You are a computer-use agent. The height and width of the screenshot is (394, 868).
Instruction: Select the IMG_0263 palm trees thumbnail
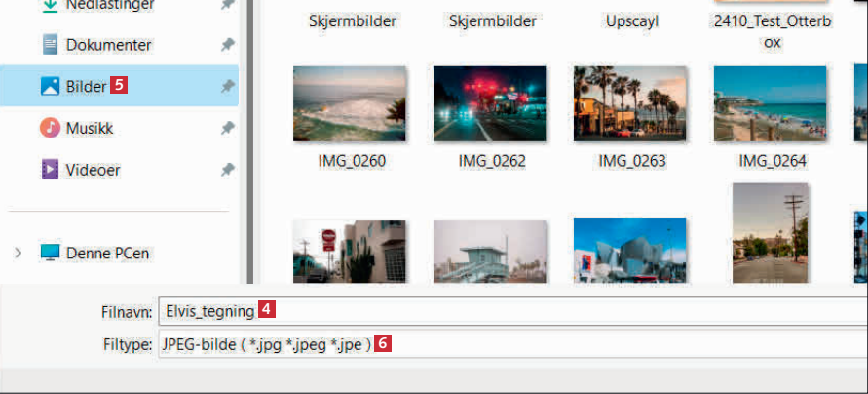click(630, 103)
